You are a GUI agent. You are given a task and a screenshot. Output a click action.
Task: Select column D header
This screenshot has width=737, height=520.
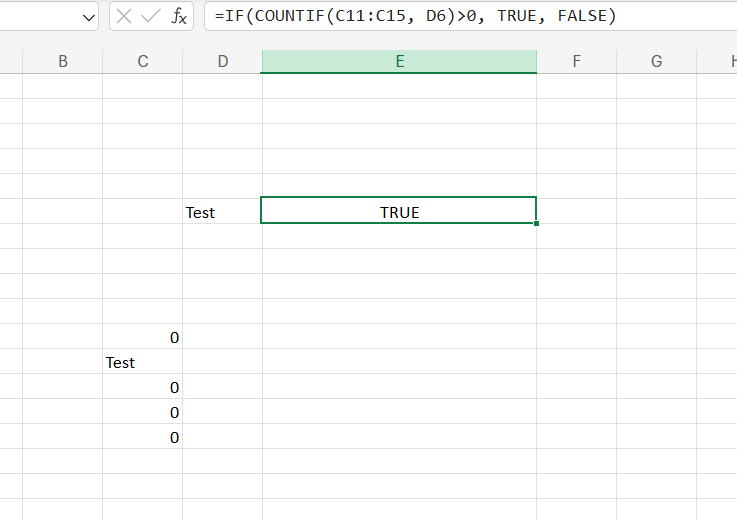click(222, 61)
